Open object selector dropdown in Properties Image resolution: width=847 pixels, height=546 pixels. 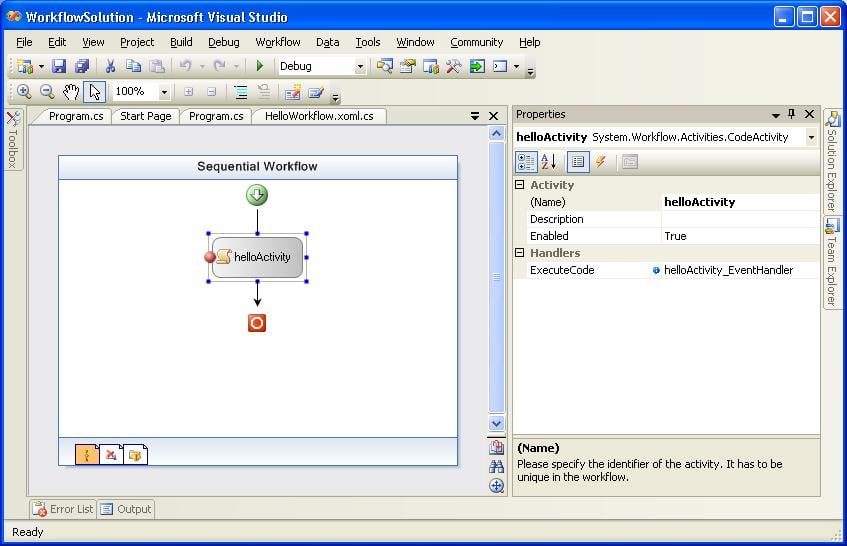pyautogui.click(x=811, y=137)
